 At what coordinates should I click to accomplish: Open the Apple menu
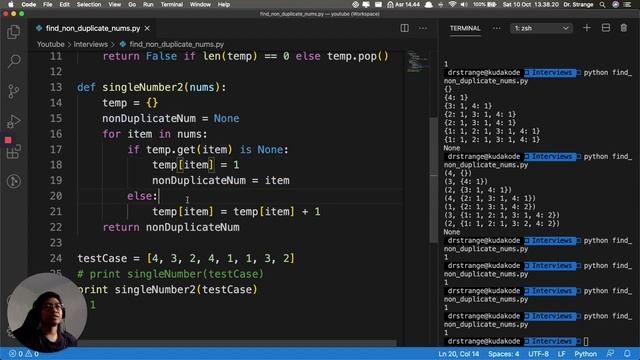10,4
